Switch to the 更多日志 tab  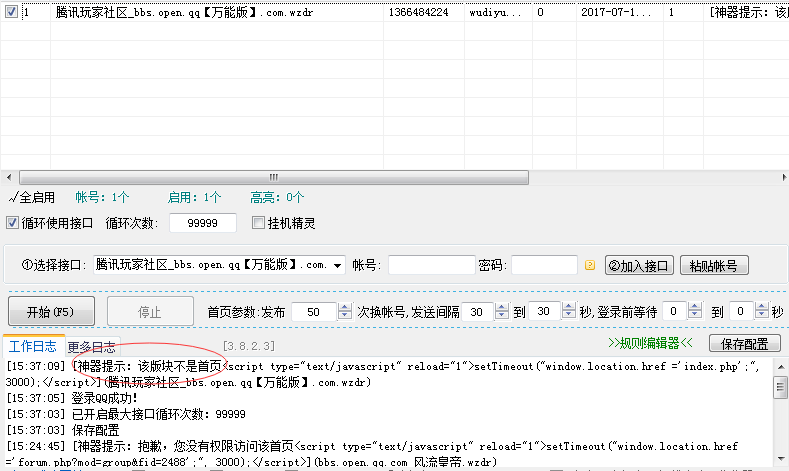point(92,347)
